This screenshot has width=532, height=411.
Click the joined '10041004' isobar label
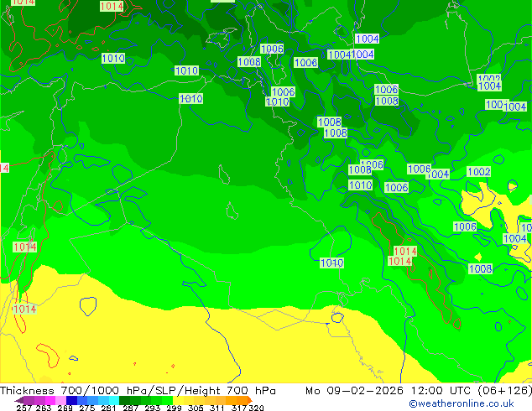point(351,55)
